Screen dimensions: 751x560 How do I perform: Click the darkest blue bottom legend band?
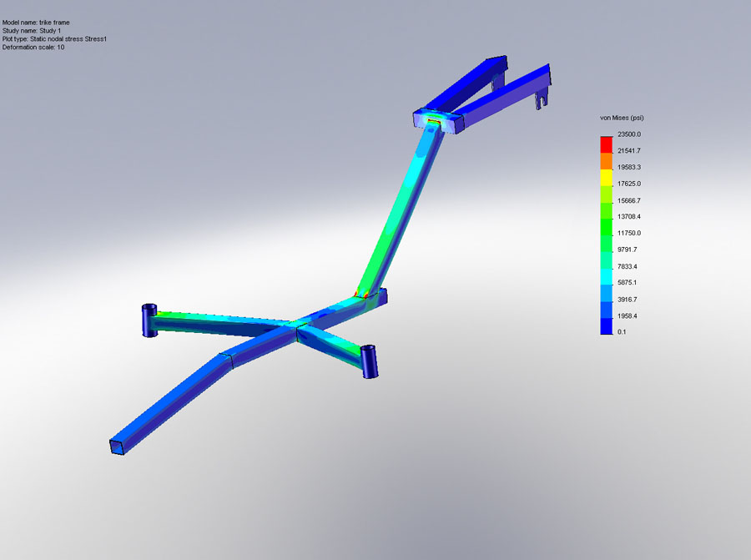(x=607, y=326)
